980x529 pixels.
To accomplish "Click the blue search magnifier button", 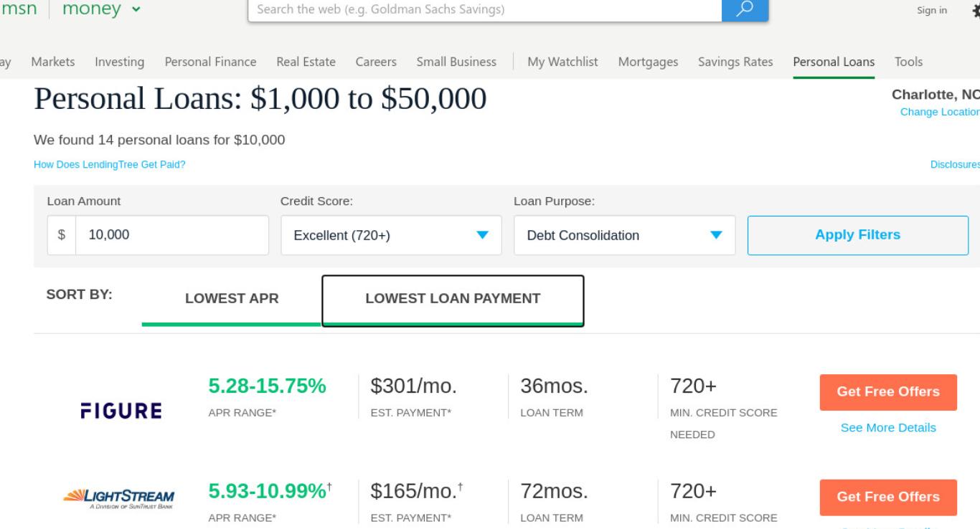I will click(x=745, y=9).
